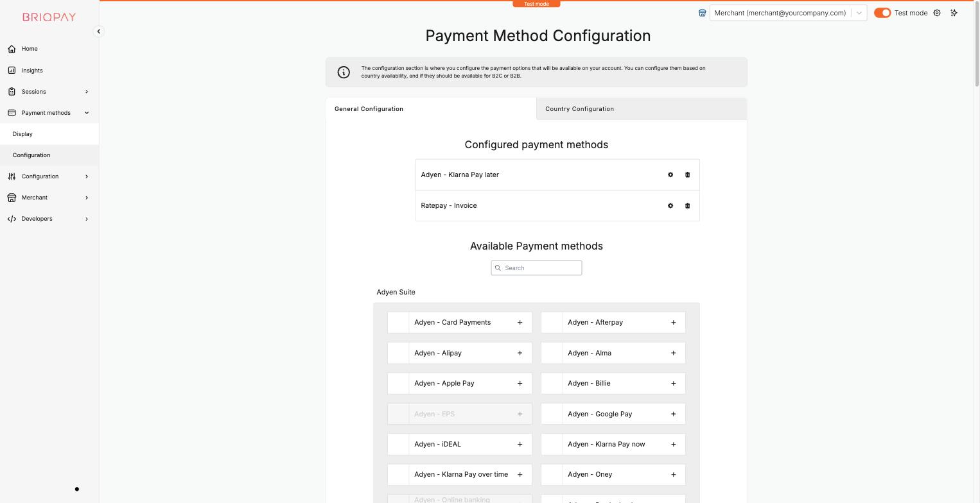Image resolution: width=980 pixels, height=503 pixels.
Task: Open settings for Ratepay - Invoice
Action: tap(670, 206)
